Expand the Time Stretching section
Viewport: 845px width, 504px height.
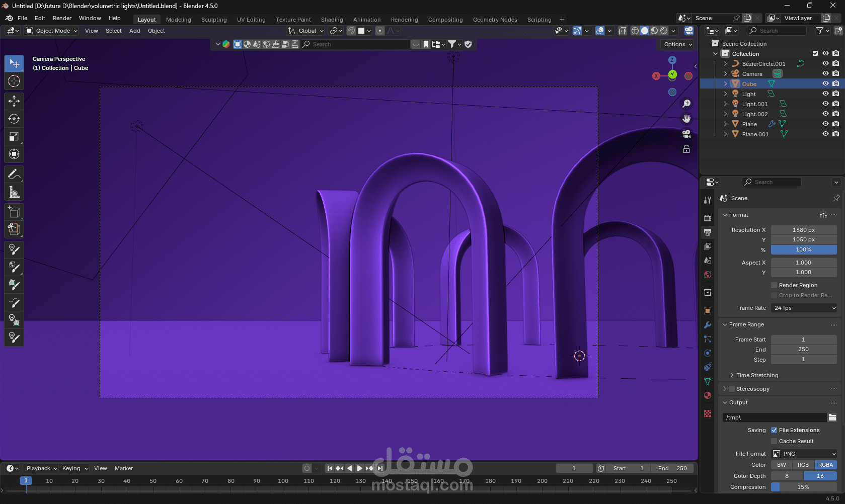757,375
